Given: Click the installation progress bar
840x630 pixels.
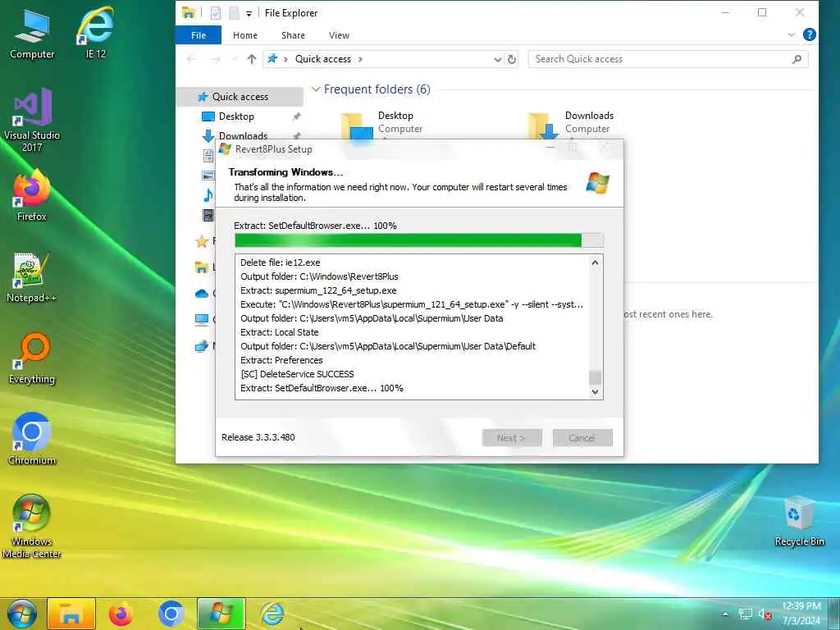Looking at the screenshot, I should [419, 240].
